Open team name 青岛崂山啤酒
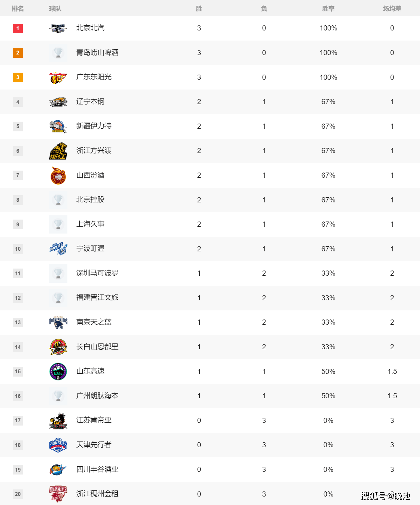420x505 pixels. (97, 53)
